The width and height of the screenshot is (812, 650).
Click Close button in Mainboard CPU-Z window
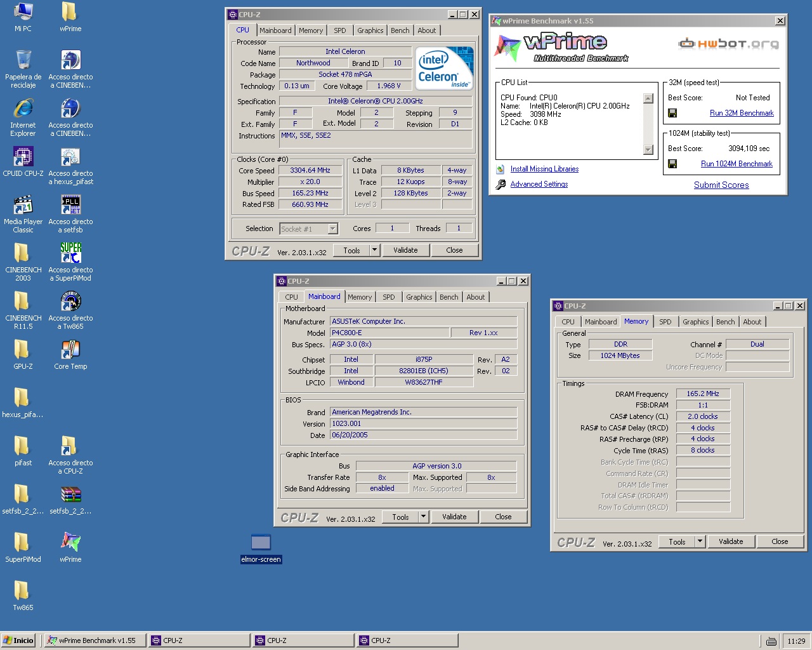point(503,517)
